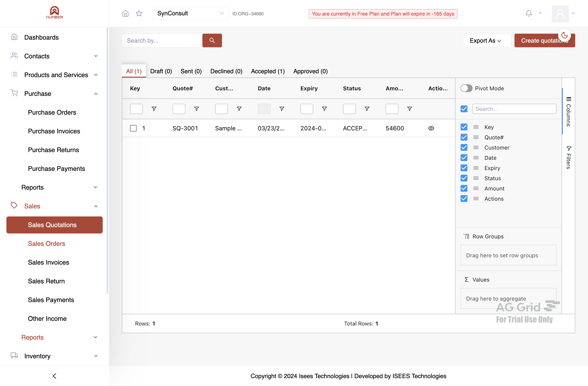The image size is (588, 386).
Task: Click the Number logo
Action: tap(54, 12)
